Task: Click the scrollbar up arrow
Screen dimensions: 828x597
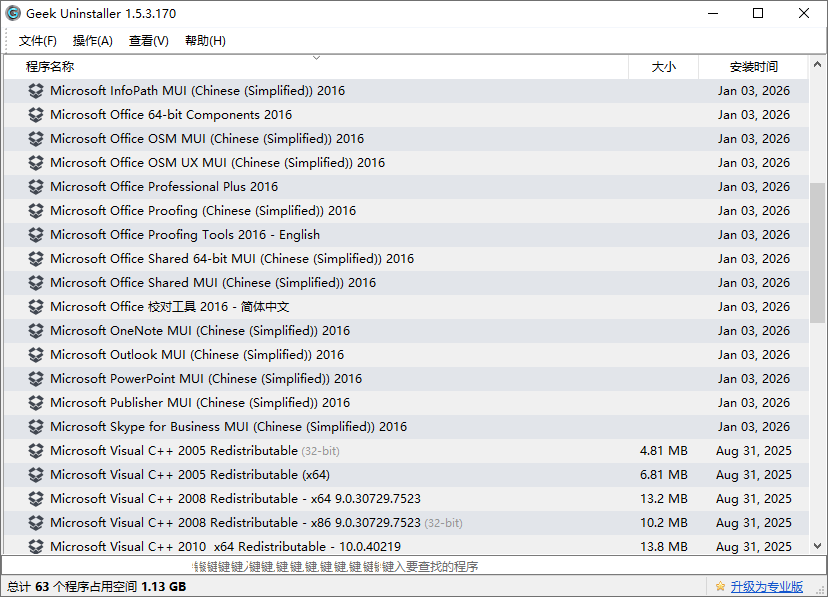Action: [x=819, y=64]
